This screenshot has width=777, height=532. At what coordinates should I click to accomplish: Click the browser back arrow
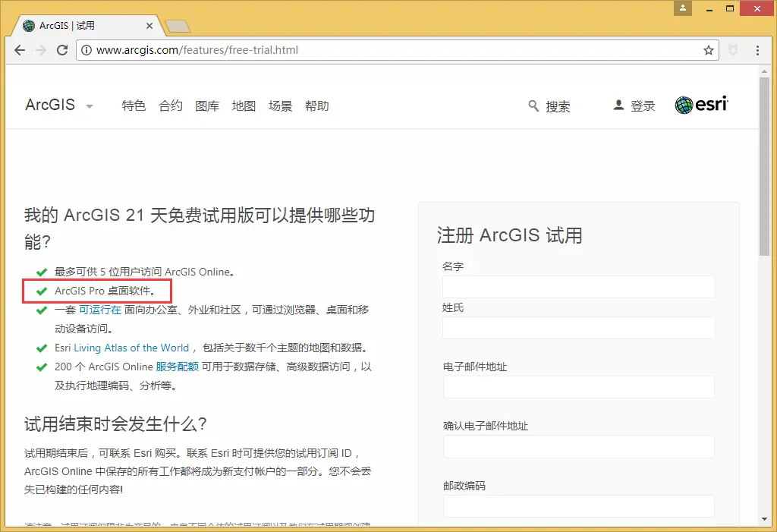(x=20, y=50)
